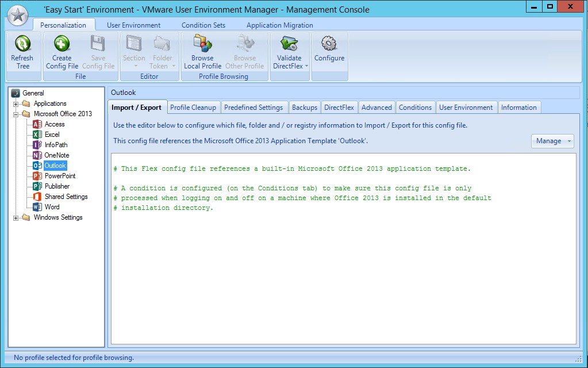Open the Advanced tab

click(376, 108)
